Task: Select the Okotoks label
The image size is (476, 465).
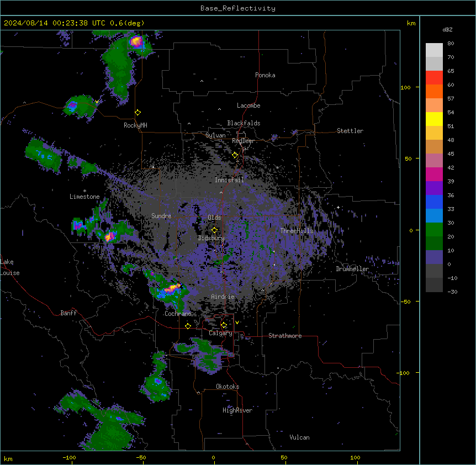Action: click(228, 387)
